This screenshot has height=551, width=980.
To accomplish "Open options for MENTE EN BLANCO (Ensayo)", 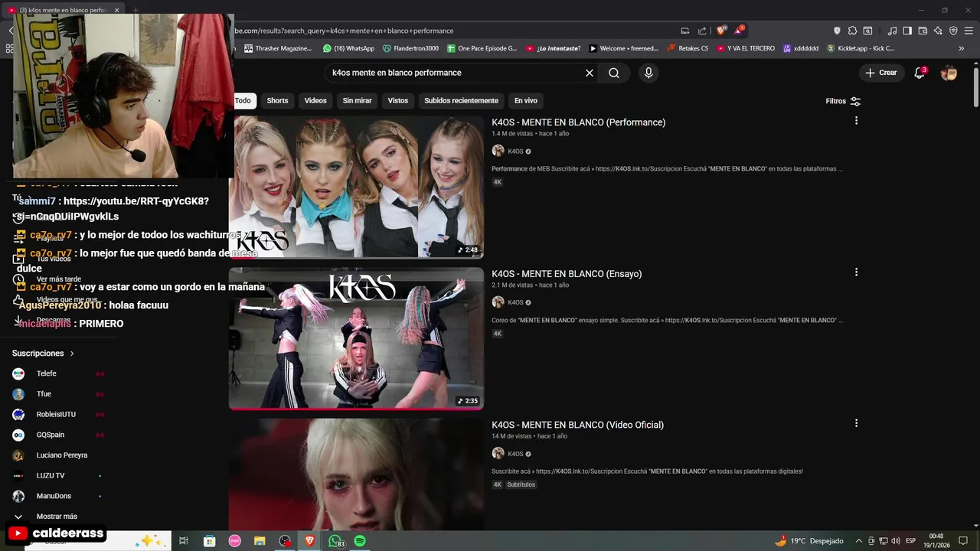I will (x=856, y=272).
